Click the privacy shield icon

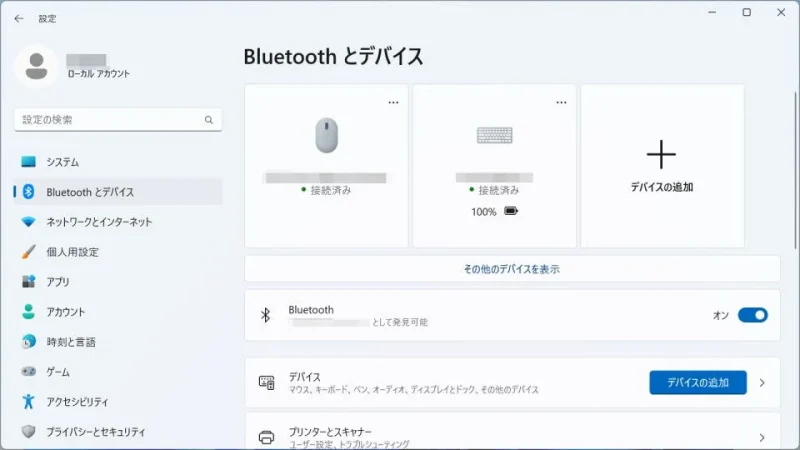click(29, 432)
